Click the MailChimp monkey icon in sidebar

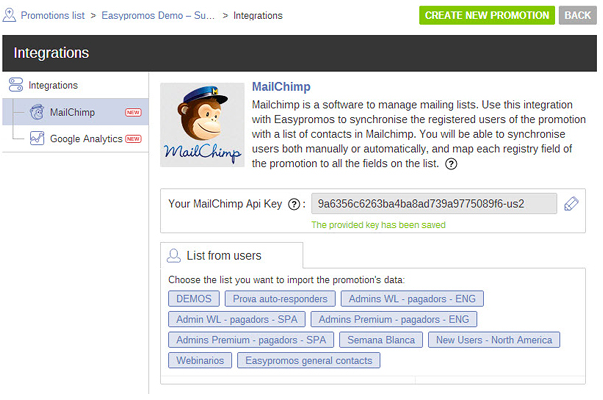[x=37, y=112]
